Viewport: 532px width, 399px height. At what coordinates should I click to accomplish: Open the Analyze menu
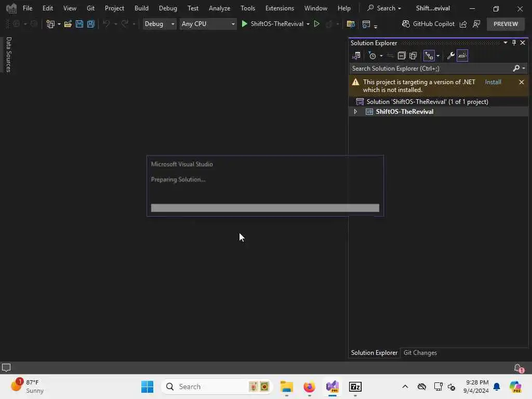(x=220, y=8)
